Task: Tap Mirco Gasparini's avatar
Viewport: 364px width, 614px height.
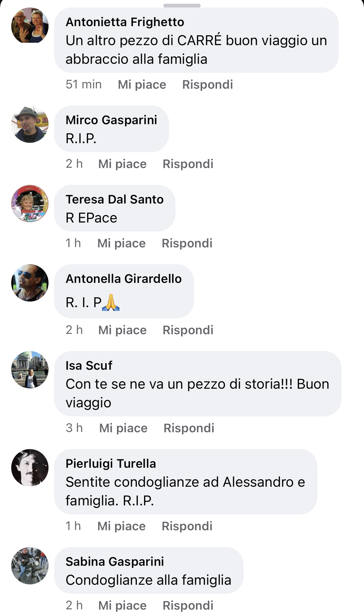Action: point(30,124)
